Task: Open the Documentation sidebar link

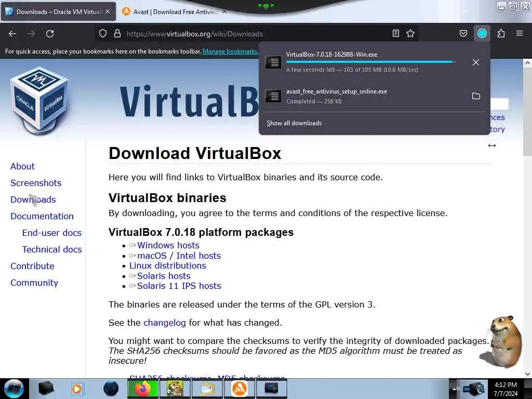Action: (42, 216)
